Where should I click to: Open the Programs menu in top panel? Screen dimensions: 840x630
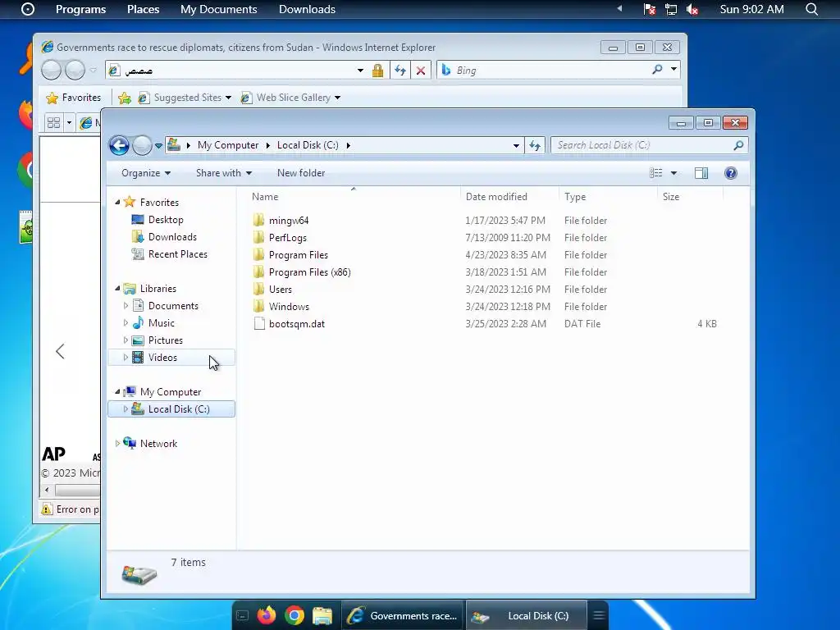(x=81, y=9)
